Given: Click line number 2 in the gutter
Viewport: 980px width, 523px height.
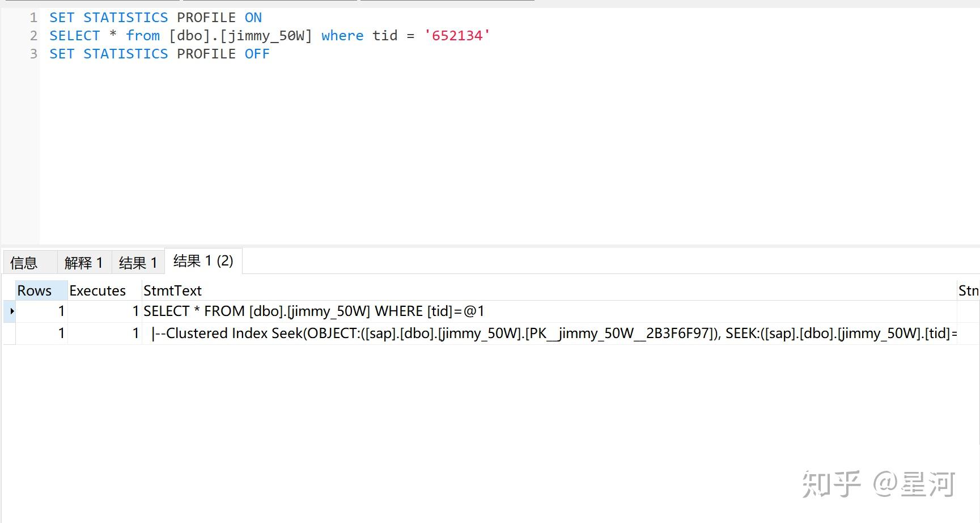Looking at the screenshot, I should click(x=33, y=36).
